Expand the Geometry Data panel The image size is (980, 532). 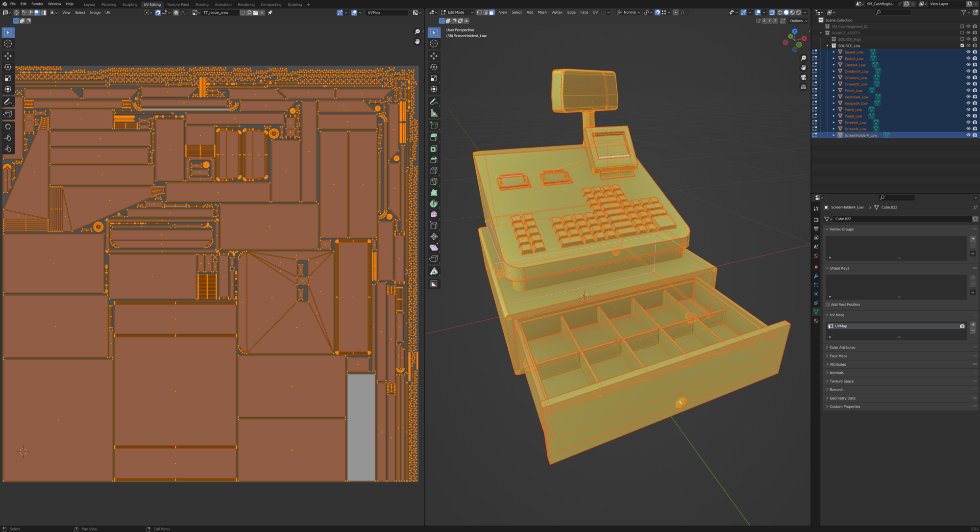pyautogui.click(x=842, y=398)
